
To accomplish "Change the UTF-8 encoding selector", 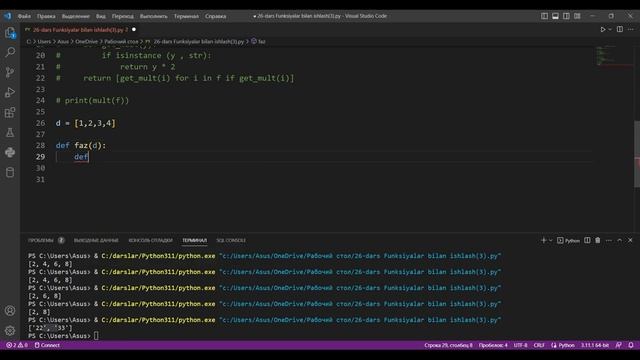I will click(x=520, y=345).
